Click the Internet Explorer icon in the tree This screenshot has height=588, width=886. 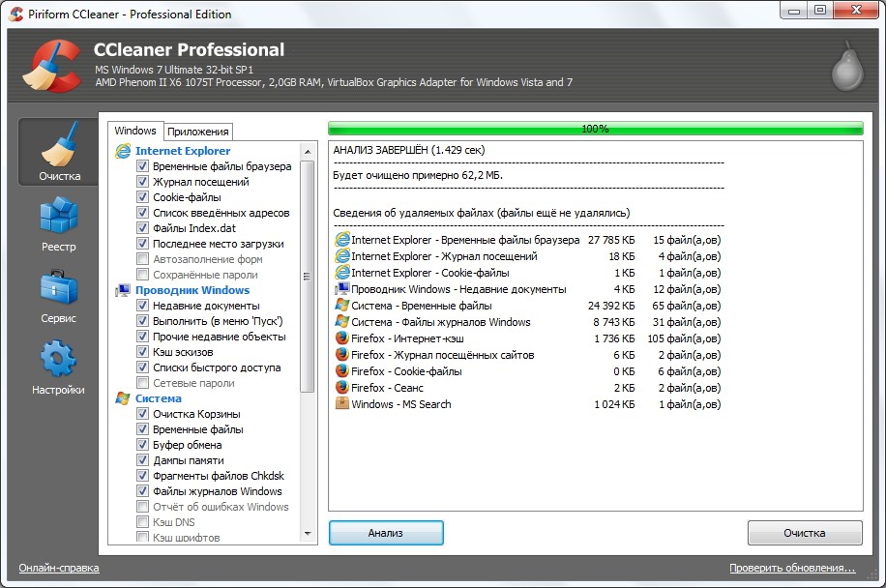(x=123, y=151)
